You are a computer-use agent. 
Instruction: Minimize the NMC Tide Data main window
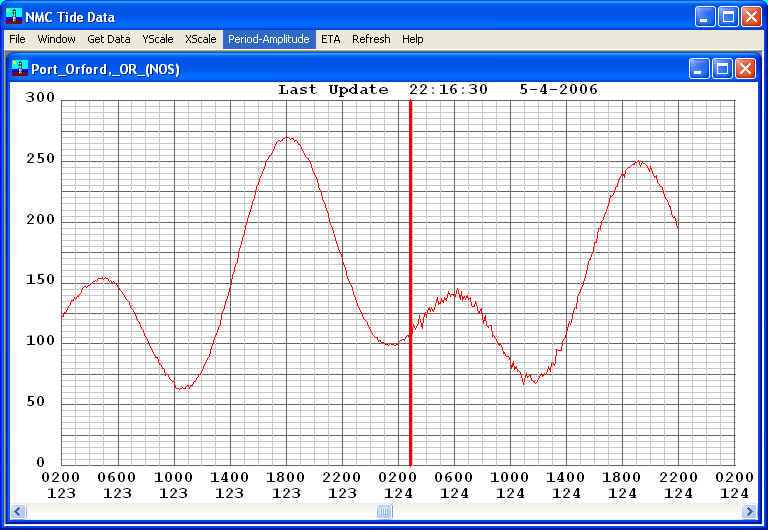point(706,16)
